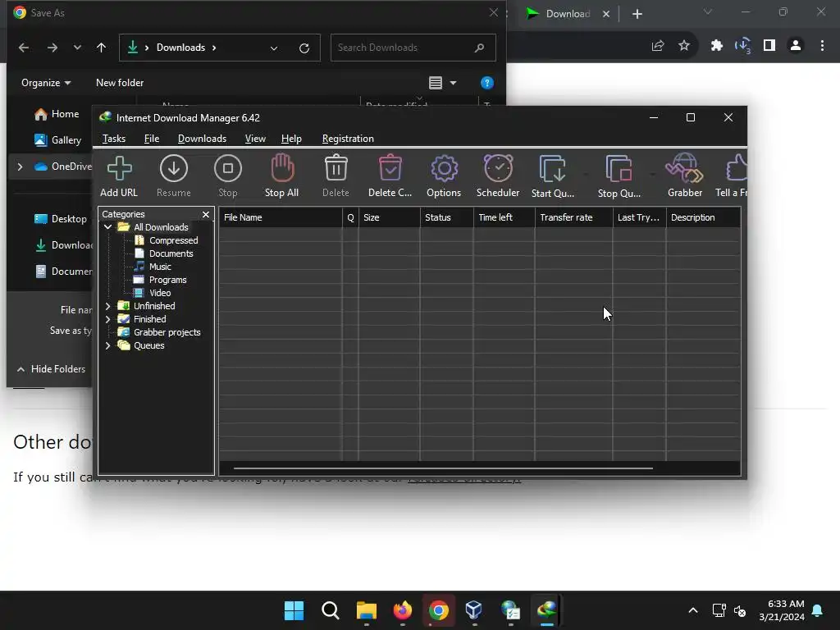
Task: Open Windows Start menu
Action: coord(294,610)
